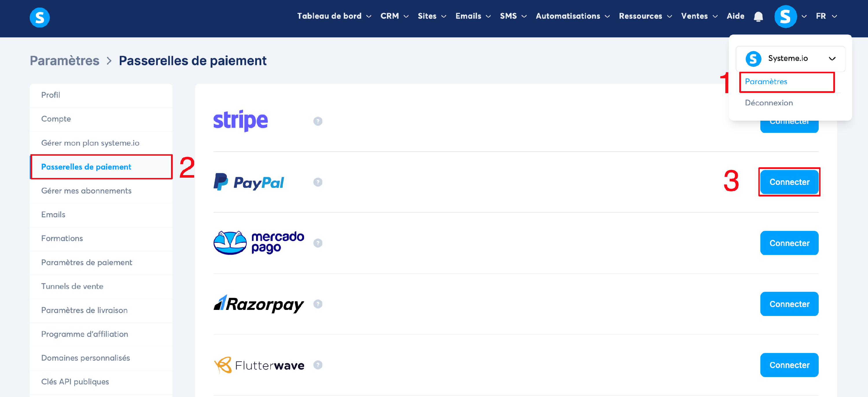This screenshot has height=397, width=868.
Task: Click Paramètres in the breadcrumb
Action: (x=65, y=61)
